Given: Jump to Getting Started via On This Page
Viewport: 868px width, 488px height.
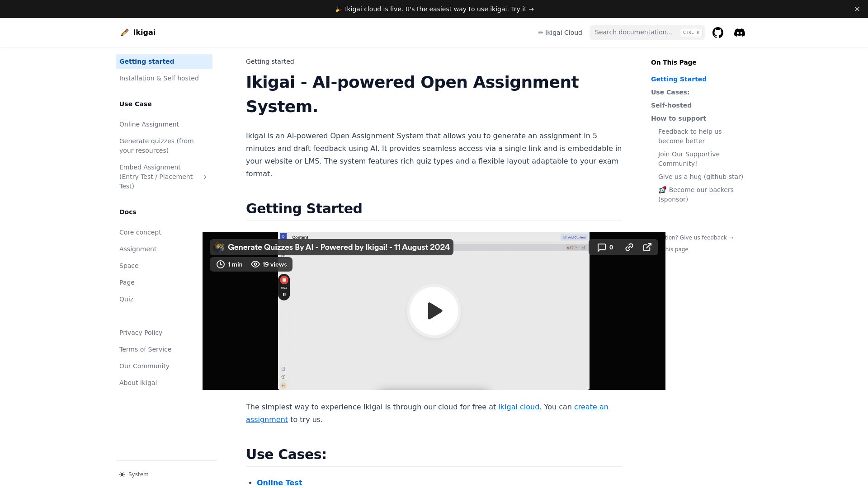Looking at the screenshot, I should 679,79.
